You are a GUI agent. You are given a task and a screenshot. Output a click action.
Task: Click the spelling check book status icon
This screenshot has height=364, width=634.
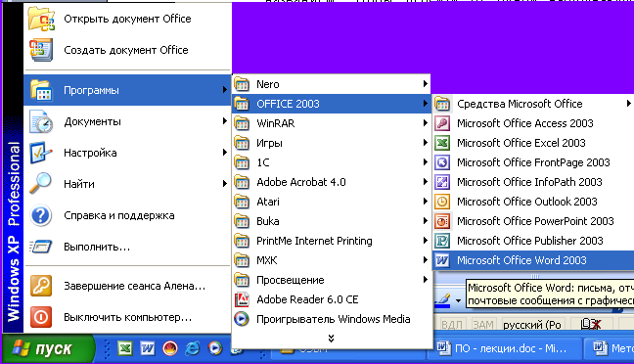(x=591, y=324)
